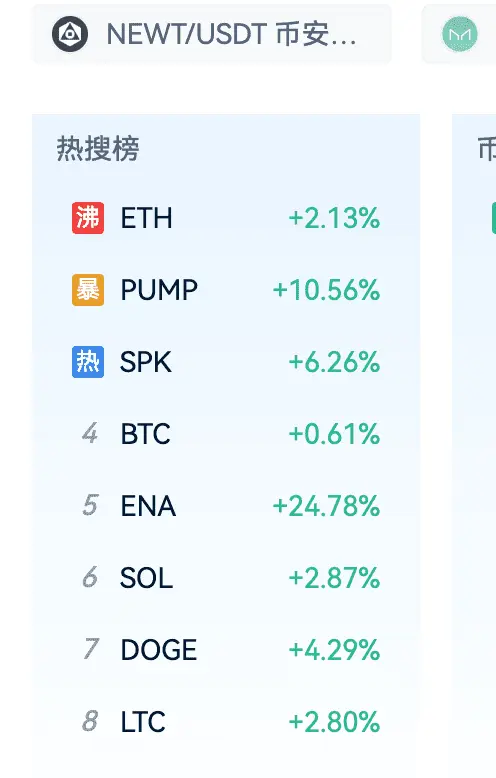Click the rank number 8 icon

90,721
